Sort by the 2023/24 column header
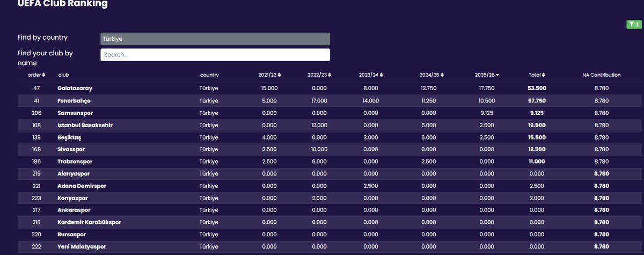The image size is (644, 255). pyautogui.click(x=370, y=75)
